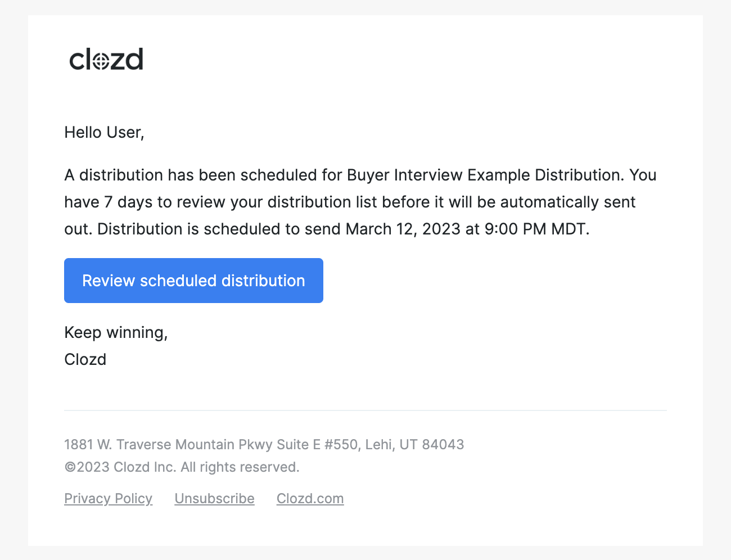
Task: Click the 'Clozd' signature below Keep winning
Action: [x=85, y=359]
